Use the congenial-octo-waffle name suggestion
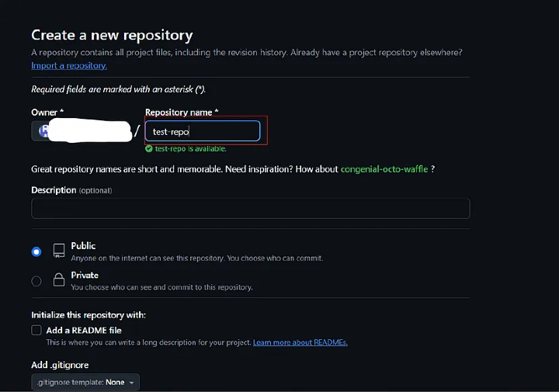 [x=384, y=169]
